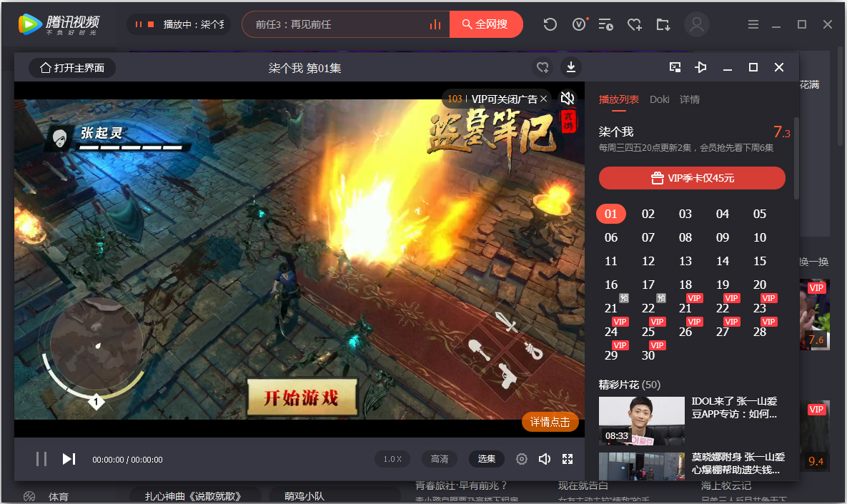Click 体育 in the main window sidebar
This screenshot has height=504, width=847.
[59, 496]
